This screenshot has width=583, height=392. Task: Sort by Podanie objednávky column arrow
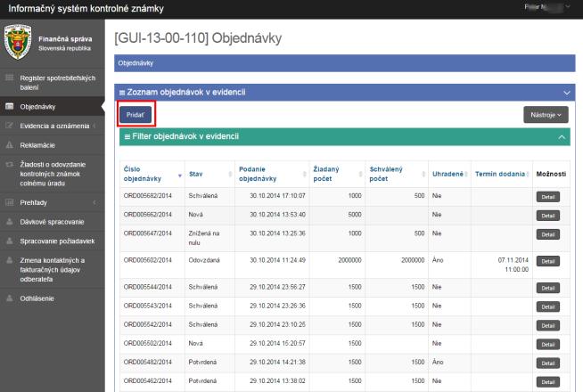[x=305, y=174]
